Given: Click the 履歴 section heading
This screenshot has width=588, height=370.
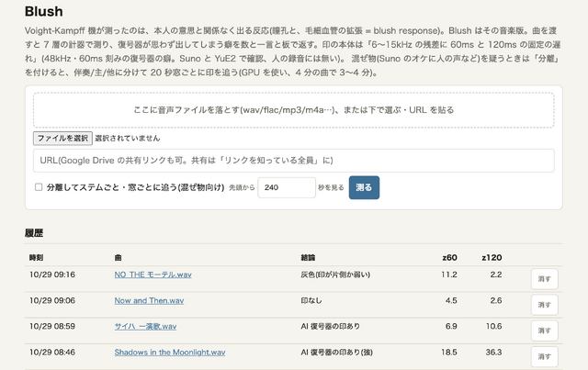Looking at the screenshot, I should [34, 233].
